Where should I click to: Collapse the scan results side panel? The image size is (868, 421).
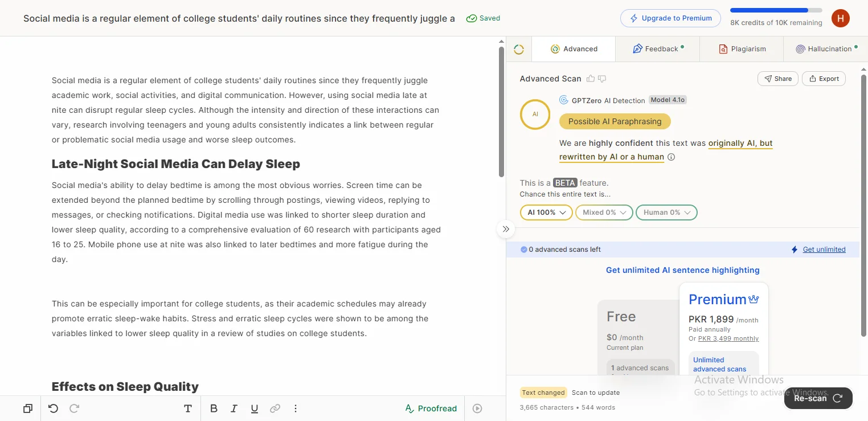pos(506,229)
